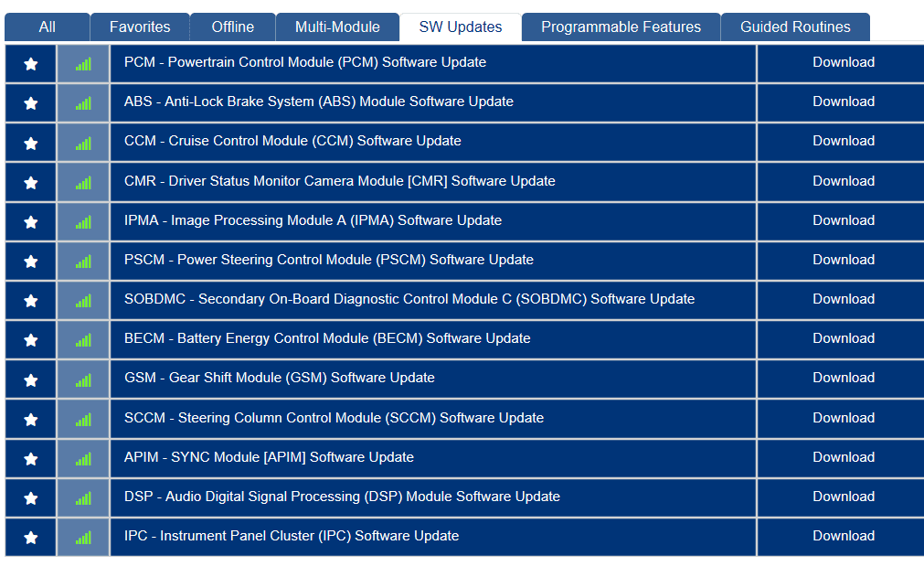The image size is (924, 577).
Task: Select the star icon on the APIM SYNC row
Action: click(30, 458)
